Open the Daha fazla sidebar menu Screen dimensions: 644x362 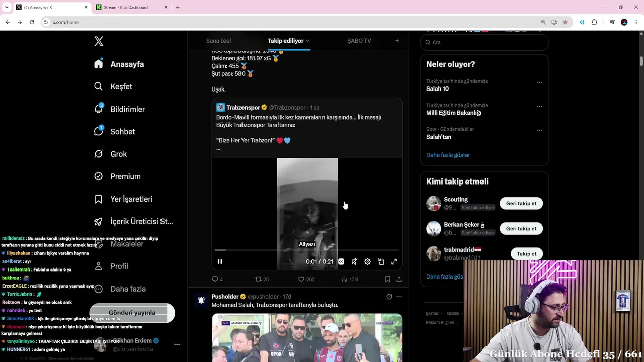coord(120,289)
